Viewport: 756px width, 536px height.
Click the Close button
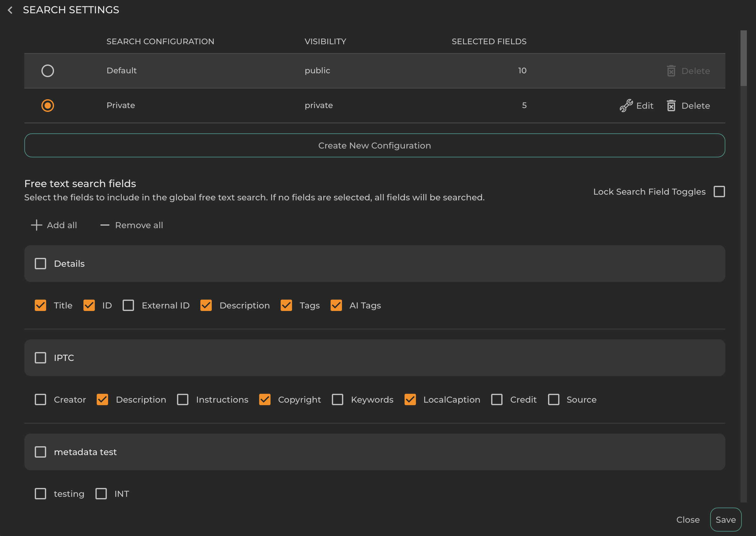point(688,520)
